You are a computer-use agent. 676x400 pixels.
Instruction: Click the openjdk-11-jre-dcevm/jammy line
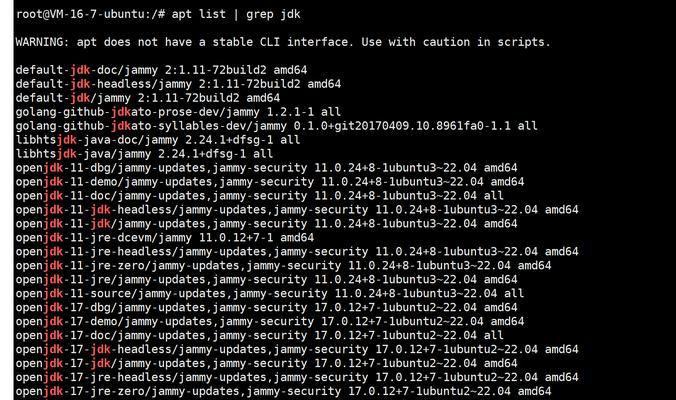coord(165,238)
